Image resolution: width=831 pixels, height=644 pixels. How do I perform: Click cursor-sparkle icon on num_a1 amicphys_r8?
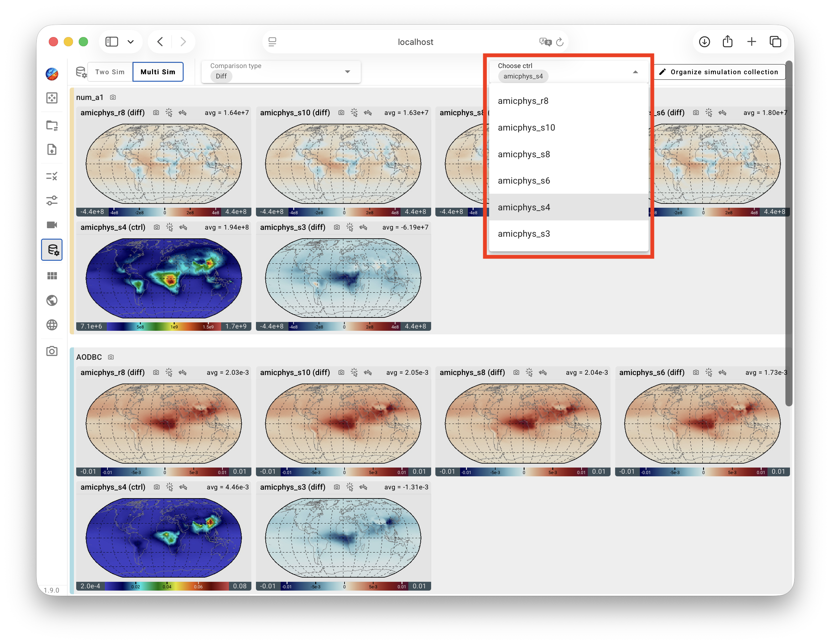tap(169, 113)
